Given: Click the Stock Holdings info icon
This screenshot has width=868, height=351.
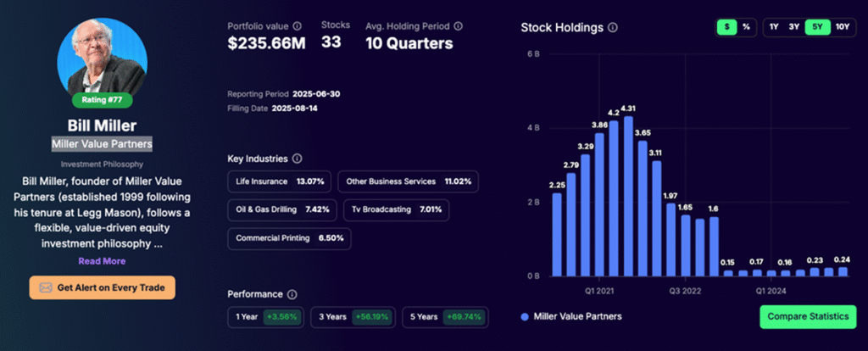Looking at the screenshot, I should [613, 28].
